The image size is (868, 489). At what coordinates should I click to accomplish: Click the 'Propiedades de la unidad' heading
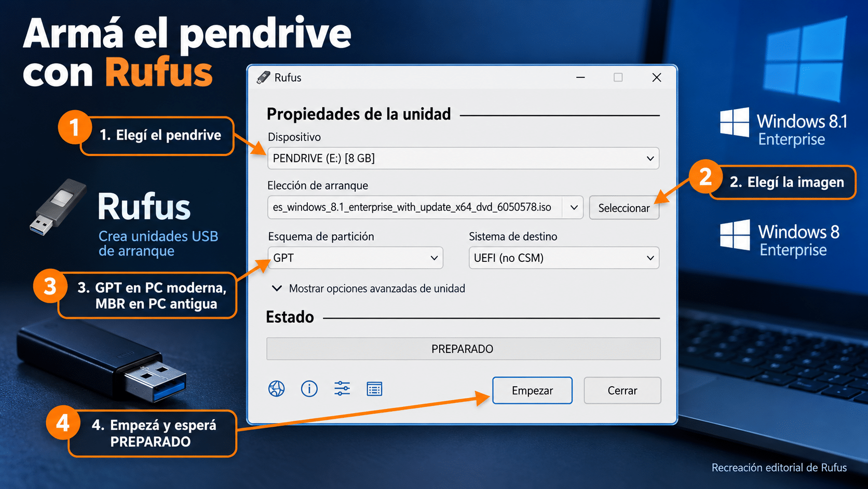359,114
